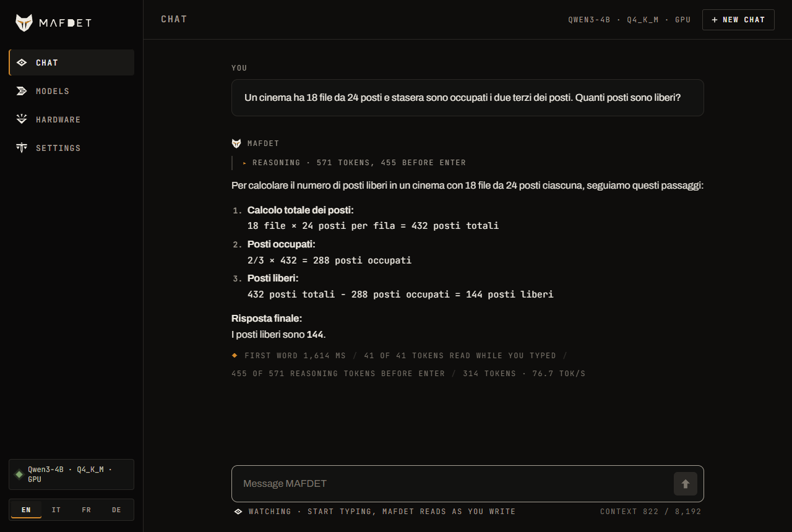The width and height of the screenshot is (792, 532).
Task: Click the "Risposta finale:" heading
Action: point(267,319)
